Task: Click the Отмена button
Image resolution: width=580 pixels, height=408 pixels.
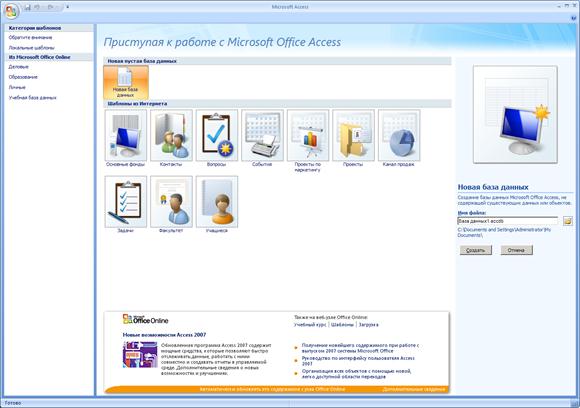Action: click(516, 250)
